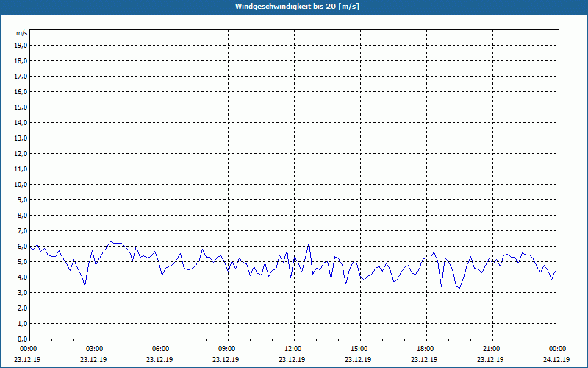588x368 pixels.
Task: Click the 15:00 time label
Action: (x=359, y=349)
